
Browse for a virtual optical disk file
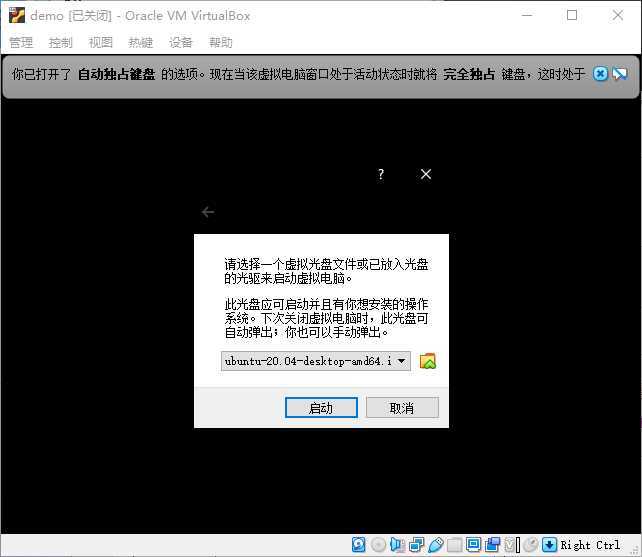[427, 361]
